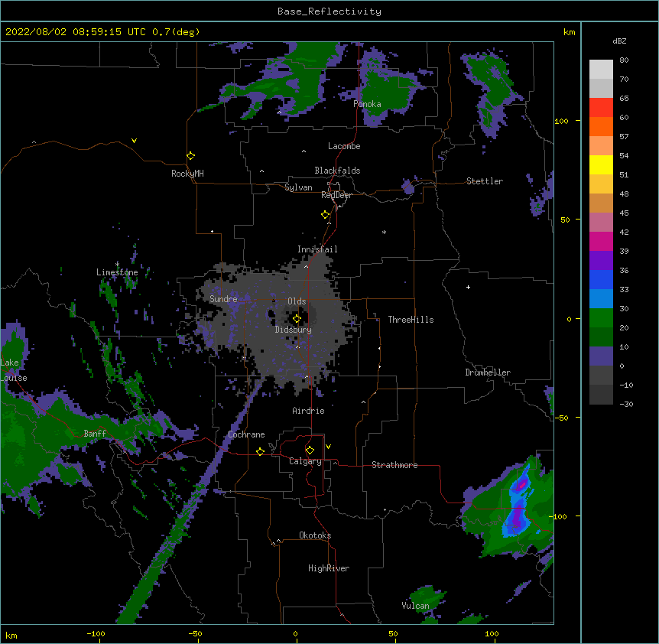Pick the purple 36-39 dBZ legend swatch
The image size is (659, 644).
click(601, 261)
